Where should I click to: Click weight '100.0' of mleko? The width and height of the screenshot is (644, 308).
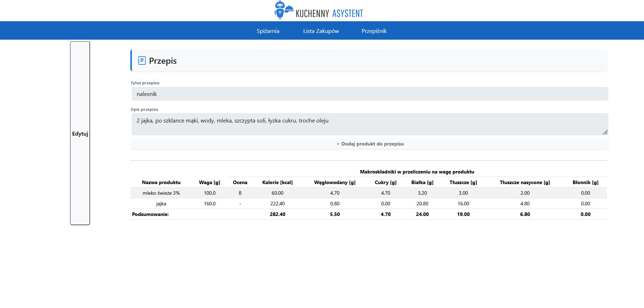(210, 193)
